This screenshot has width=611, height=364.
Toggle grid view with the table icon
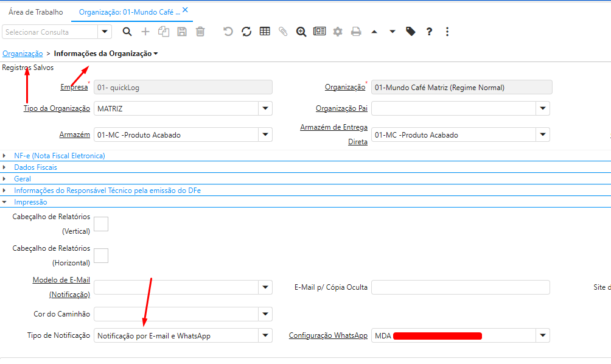tap(265, 32)
